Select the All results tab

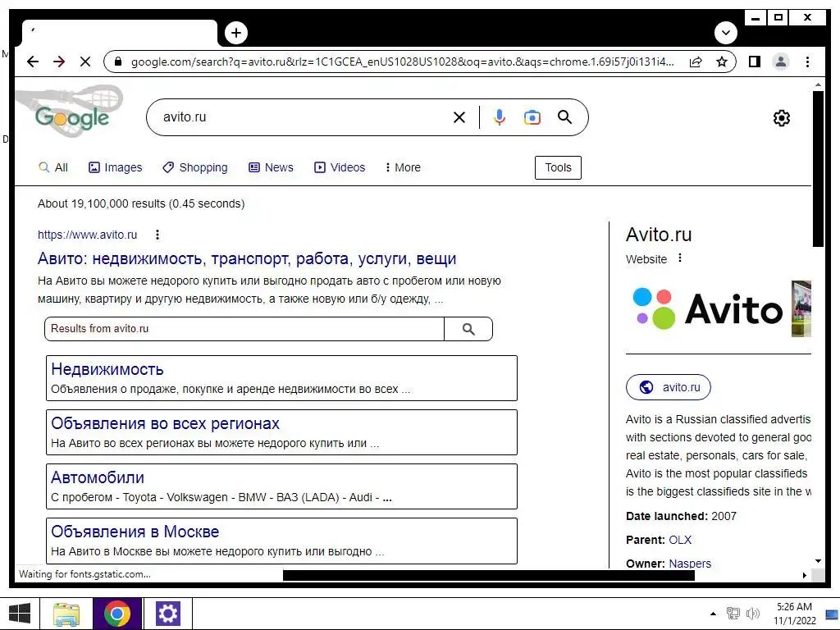click(53, 167)
